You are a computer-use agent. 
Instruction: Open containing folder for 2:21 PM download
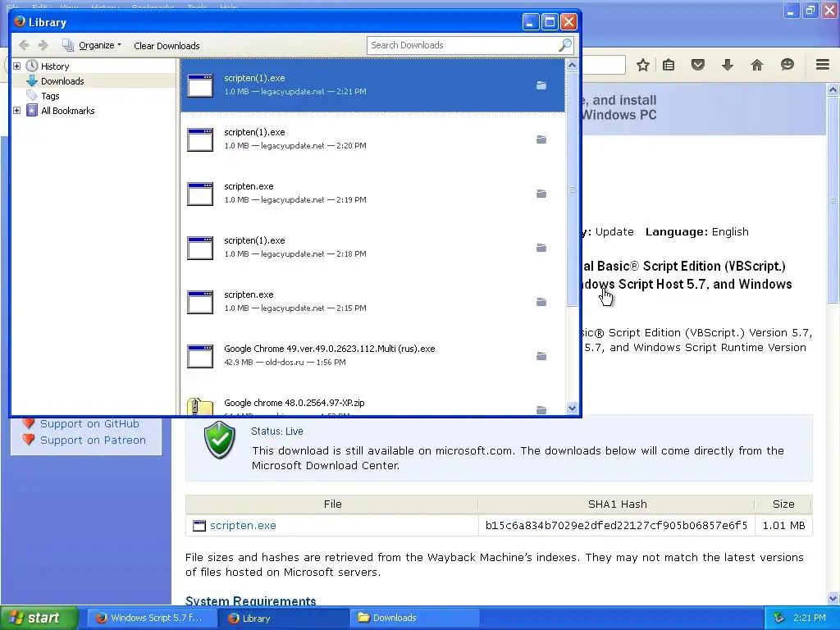pos(541,85)
